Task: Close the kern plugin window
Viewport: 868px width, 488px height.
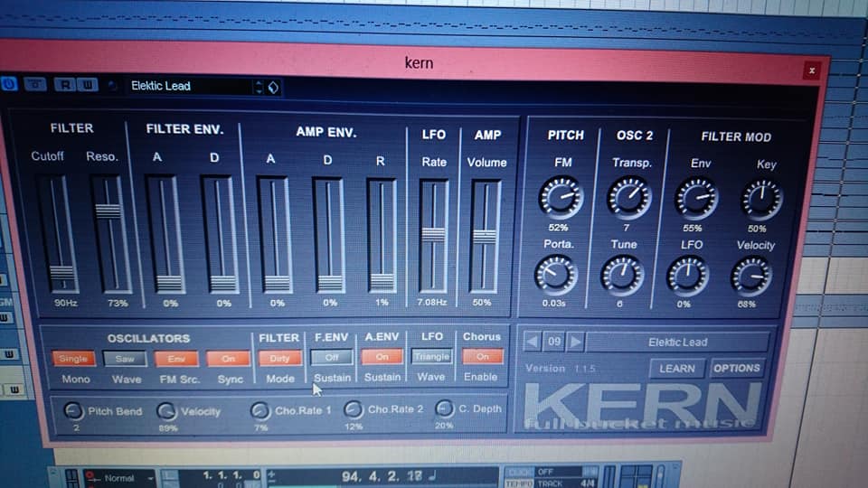Action: [812, 70]
